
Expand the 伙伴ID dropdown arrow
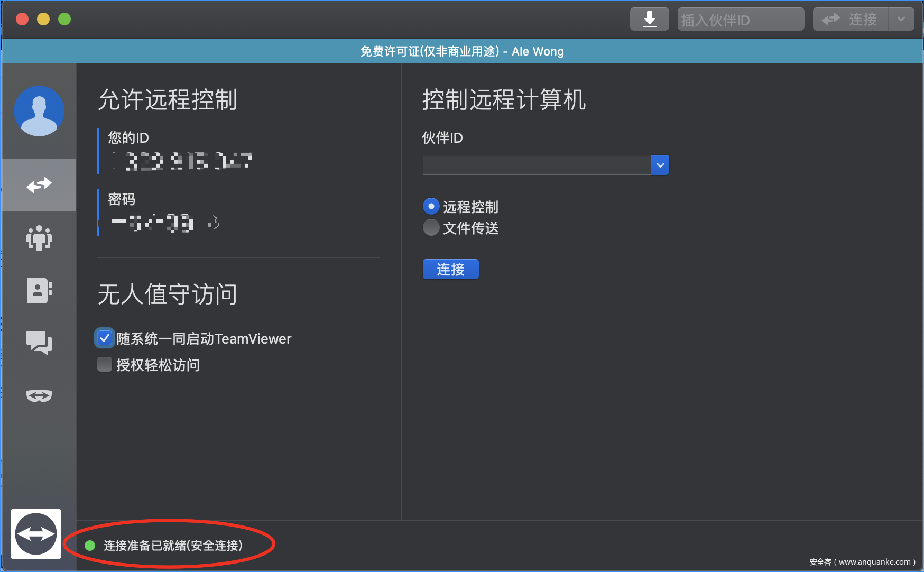point(660,165)
